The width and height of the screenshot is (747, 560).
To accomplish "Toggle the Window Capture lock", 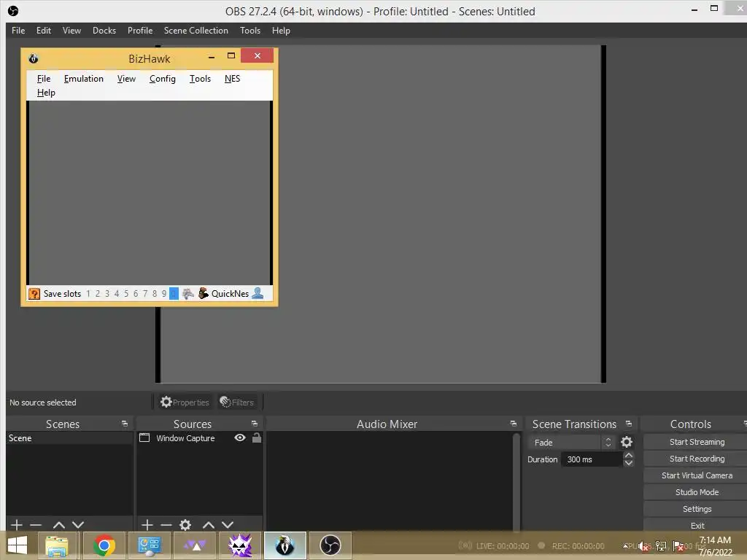I will tap(256, 437).
